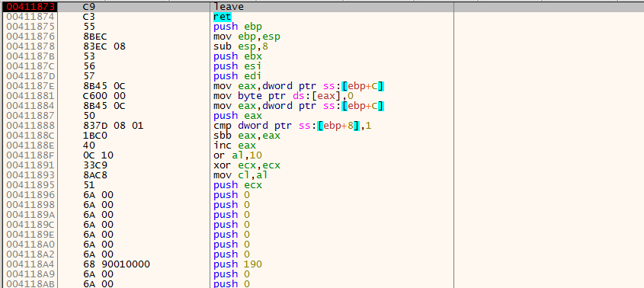Image resolution: width=644 pixels, height=288 pixels.
Task: Click address 00411898
Action: coord(30,205)
